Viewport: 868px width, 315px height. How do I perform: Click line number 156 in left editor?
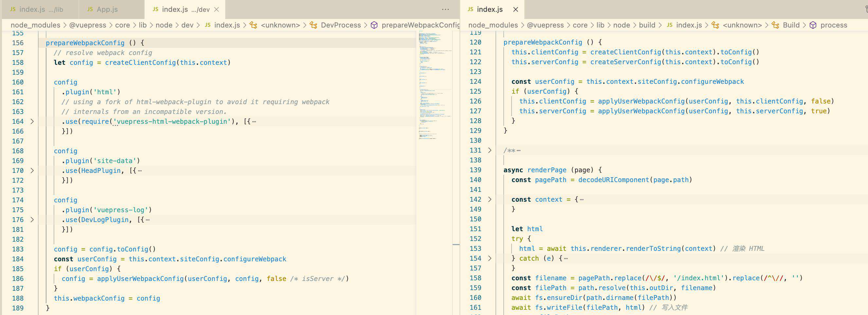click(18, 43)
